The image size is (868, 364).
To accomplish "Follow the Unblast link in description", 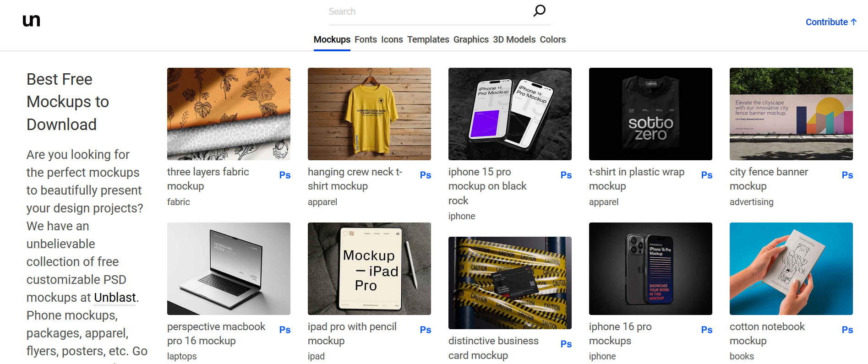I will click(x=115, y=298).
